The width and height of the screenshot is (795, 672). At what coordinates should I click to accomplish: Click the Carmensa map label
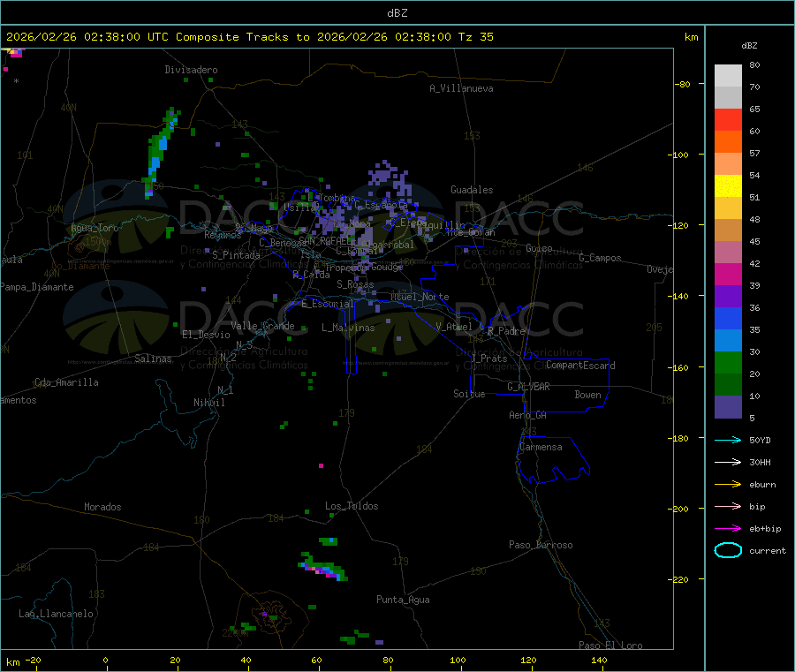coord(541,447)
